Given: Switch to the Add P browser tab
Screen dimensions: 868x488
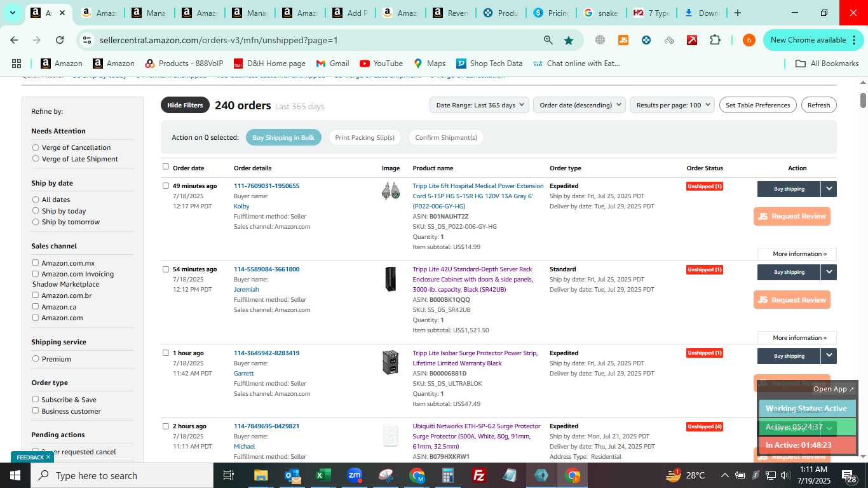Looking at the screenshot, I should point(349,13).
